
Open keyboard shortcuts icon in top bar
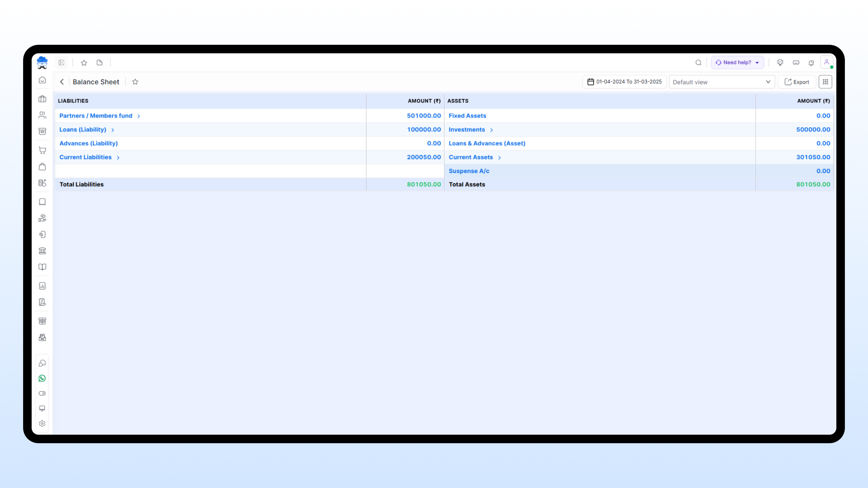click(x=796, y=63)
